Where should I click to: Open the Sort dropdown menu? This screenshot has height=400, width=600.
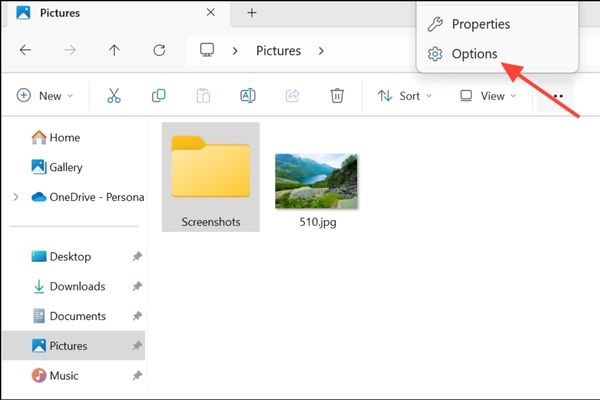click(405, 96)
